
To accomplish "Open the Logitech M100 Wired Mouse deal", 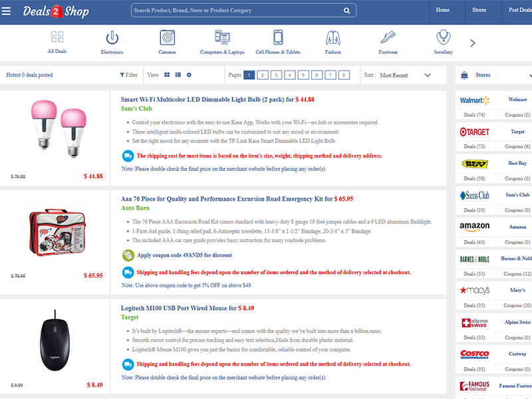I will [x=188, y=308].
